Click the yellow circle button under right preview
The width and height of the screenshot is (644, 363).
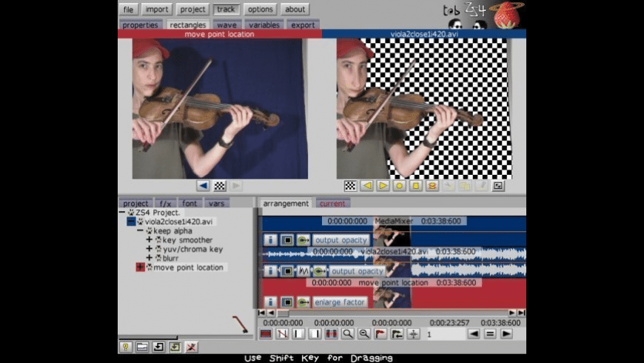click(399, 186)
